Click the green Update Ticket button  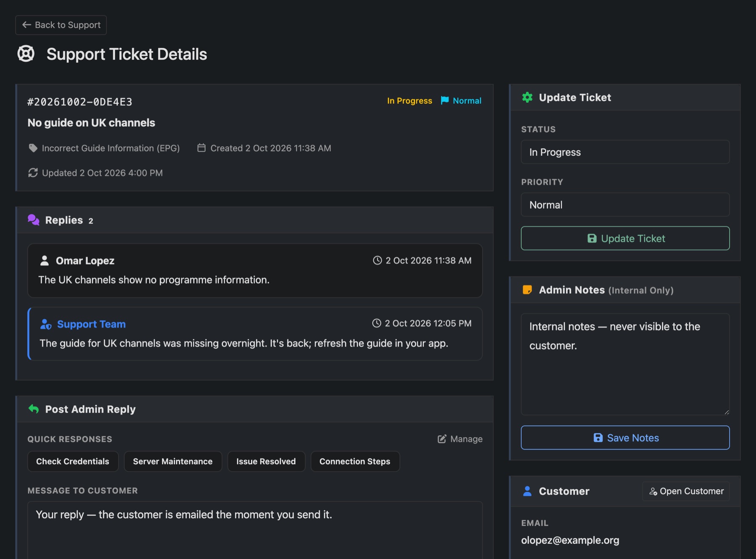625,238
